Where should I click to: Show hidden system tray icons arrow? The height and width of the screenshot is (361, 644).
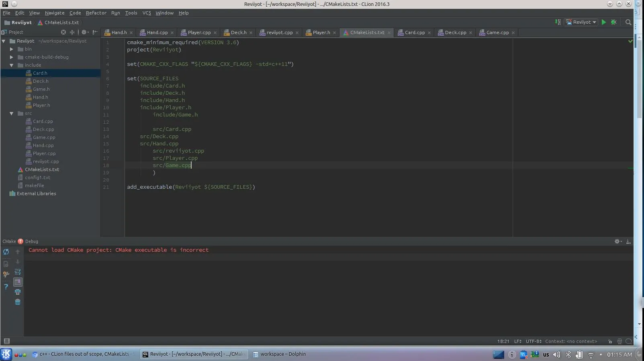point(601,355)
